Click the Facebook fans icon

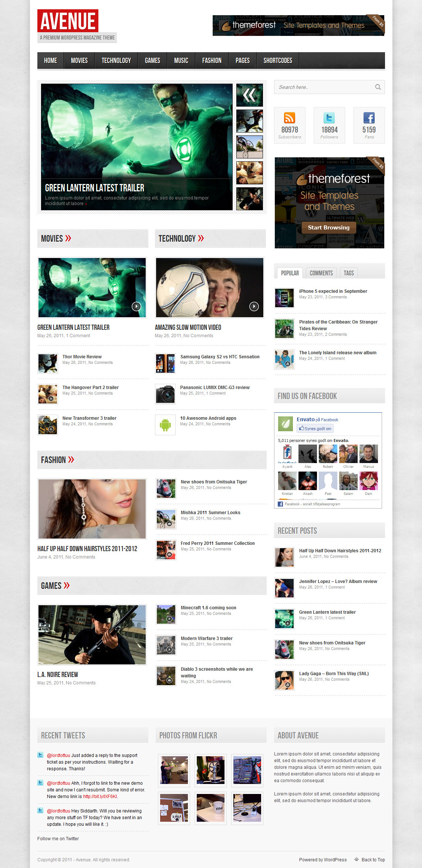click(369, 118)
